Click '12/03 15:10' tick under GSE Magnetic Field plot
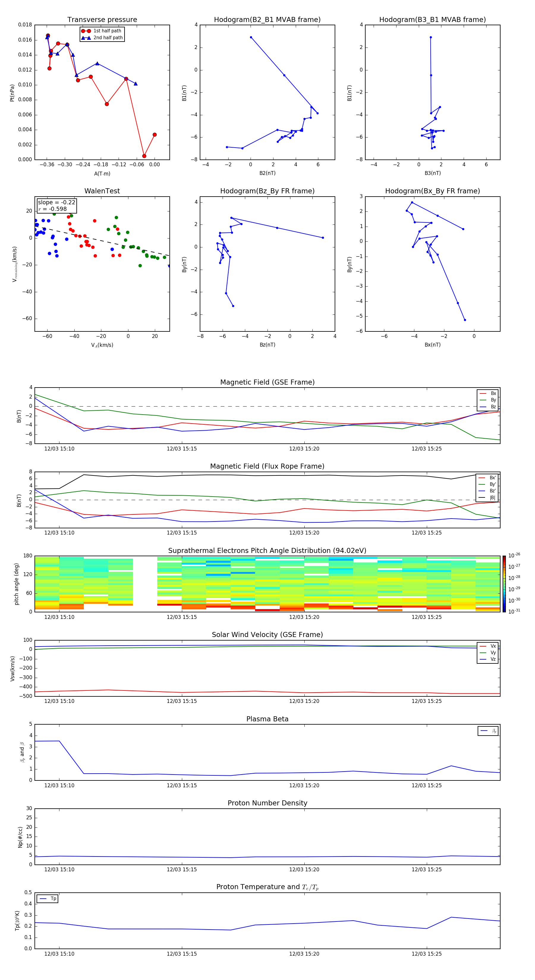 tap(59, 448)
